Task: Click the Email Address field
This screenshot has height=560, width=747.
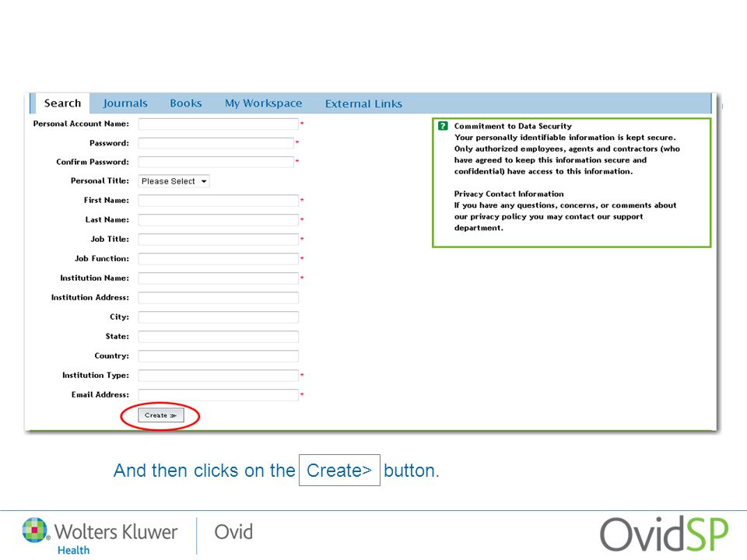Action: click(x=218, y=395)
